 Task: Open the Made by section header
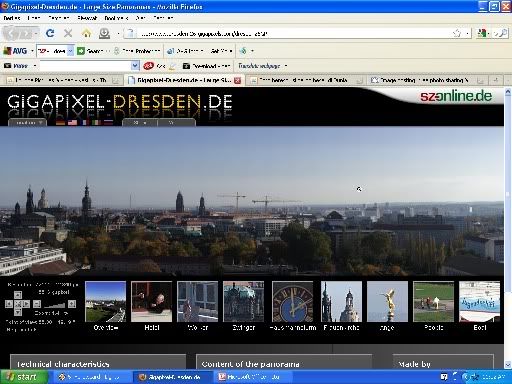(443, 363)
